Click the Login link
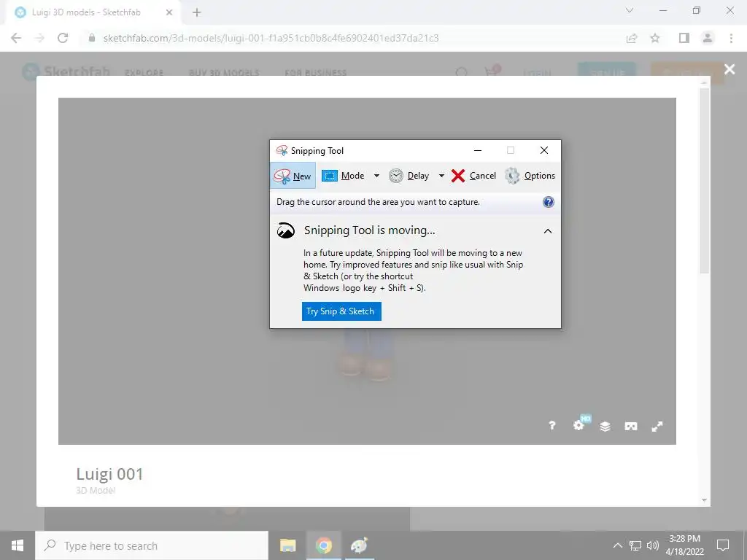Viewport: 747px width, 560px height. point(537,73)
